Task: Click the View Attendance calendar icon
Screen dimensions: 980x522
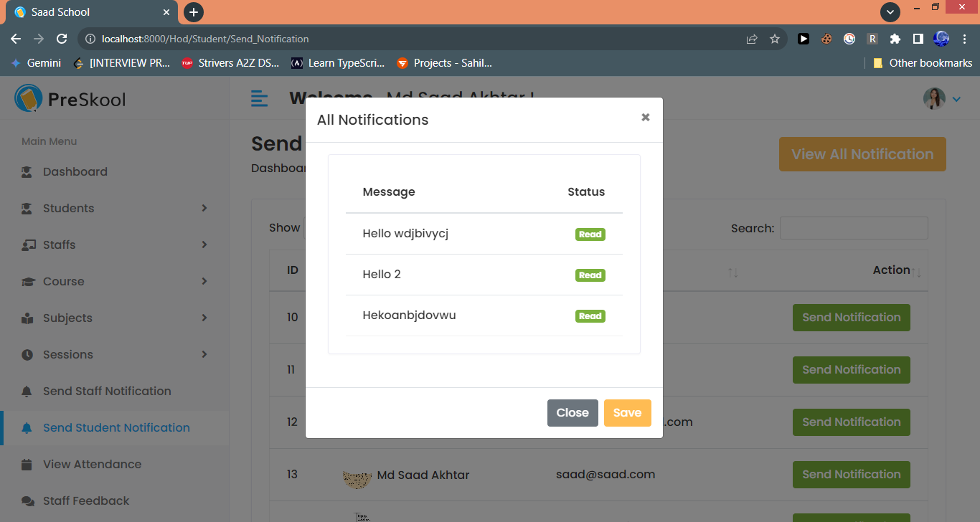Action: click(27, 465)
